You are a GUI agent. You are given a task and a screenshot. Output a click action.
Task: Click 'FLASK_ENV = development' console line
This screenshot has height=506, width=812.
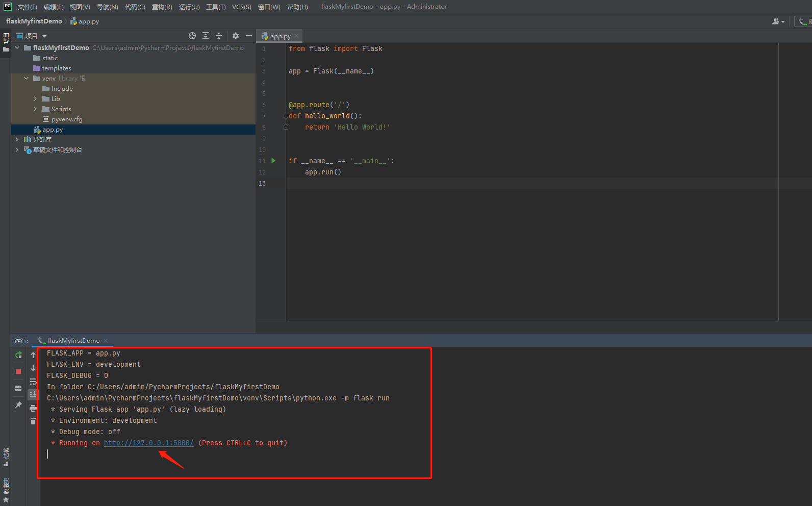click(x=93, y=364)
